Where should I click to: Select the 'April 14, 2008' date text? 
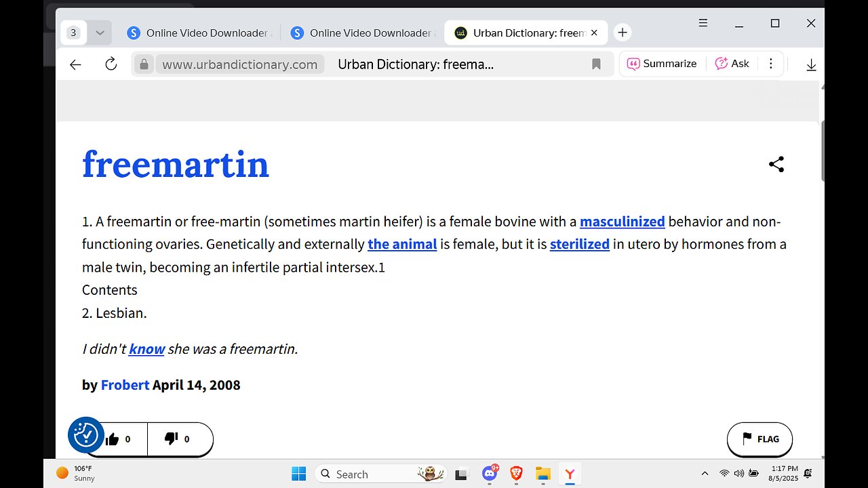[x=197, y=385]
